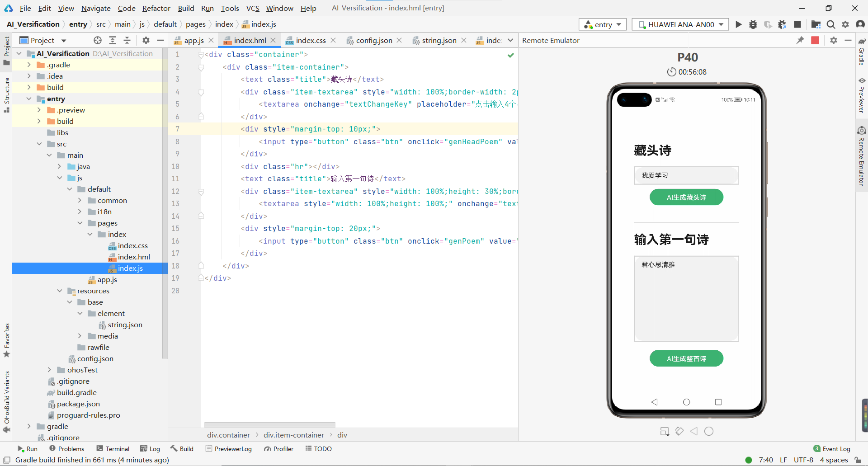The height and width of the screenshot is (466, 868).
Task: Select string.json in the project tree
Action: [125, 325]
